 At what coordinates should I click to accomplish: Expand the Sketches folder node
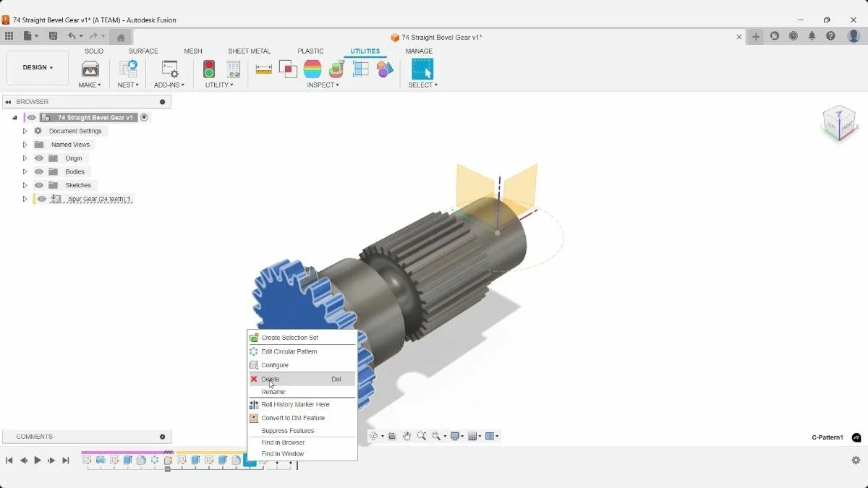tap(25, 185)
